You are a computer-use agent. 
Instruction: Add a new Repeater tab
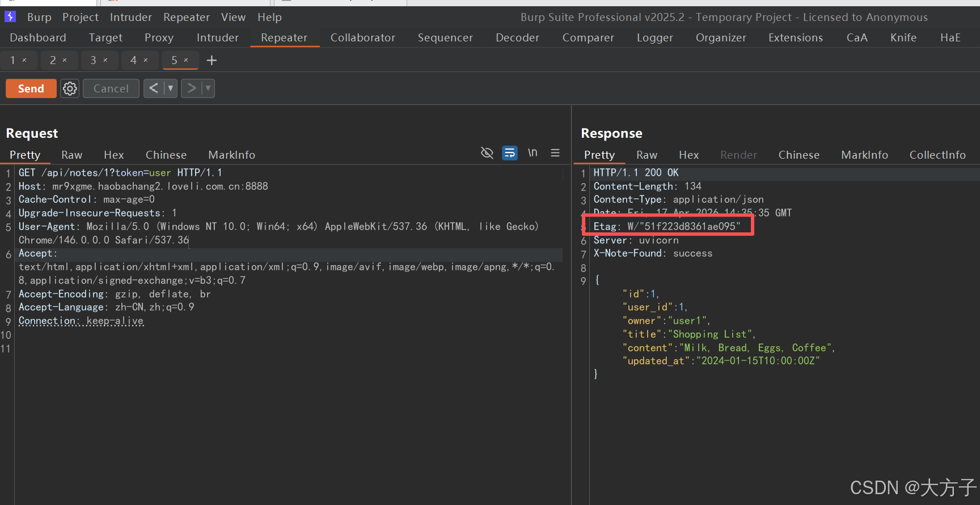(212, 60)
